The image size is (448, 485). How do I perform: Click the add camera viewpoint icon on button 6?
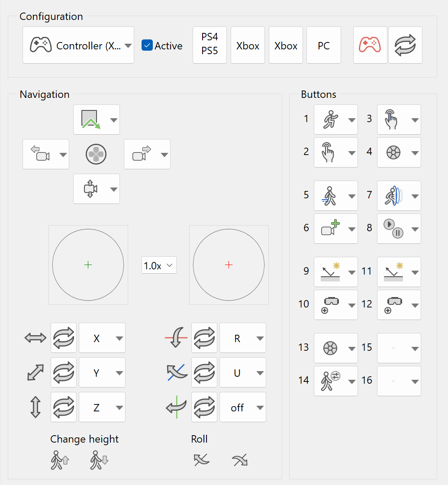331,228
